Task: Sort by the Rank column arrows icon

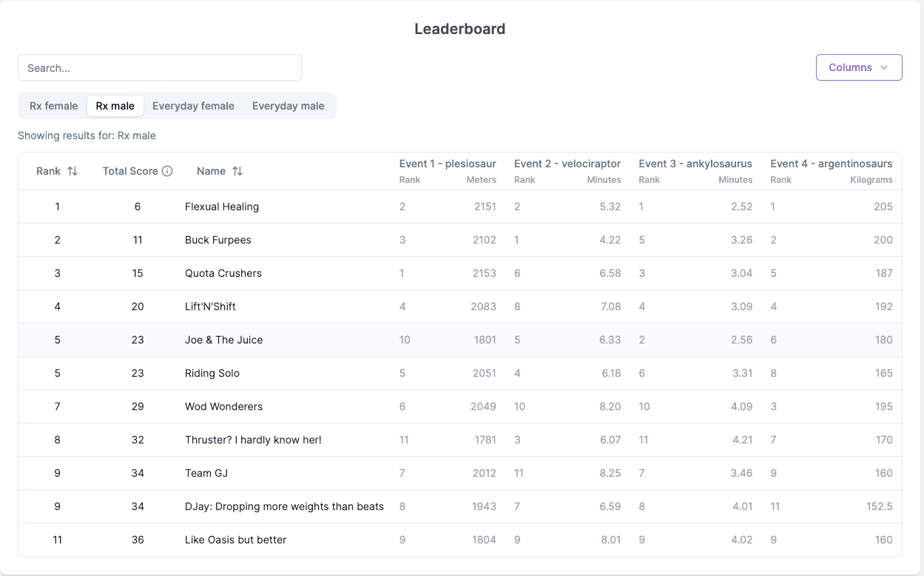Action: 72,171
